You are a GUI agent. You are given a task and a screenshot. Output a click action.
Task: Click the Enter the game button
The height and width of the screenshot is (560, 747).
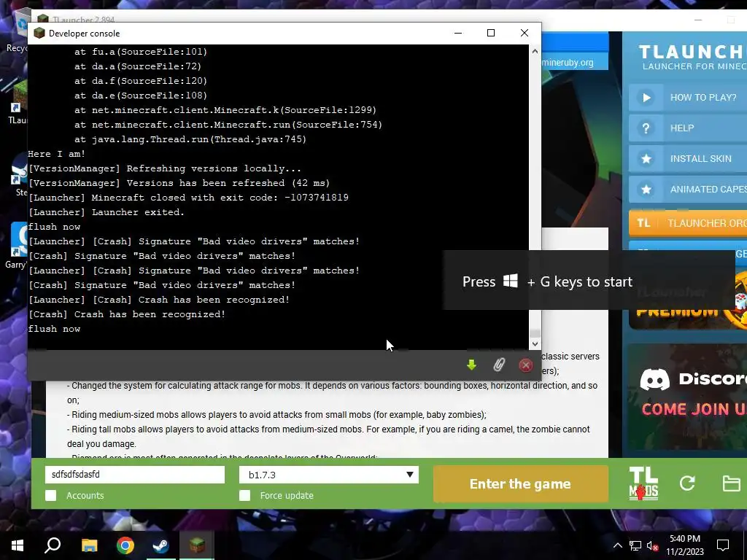tap(520, 484)
